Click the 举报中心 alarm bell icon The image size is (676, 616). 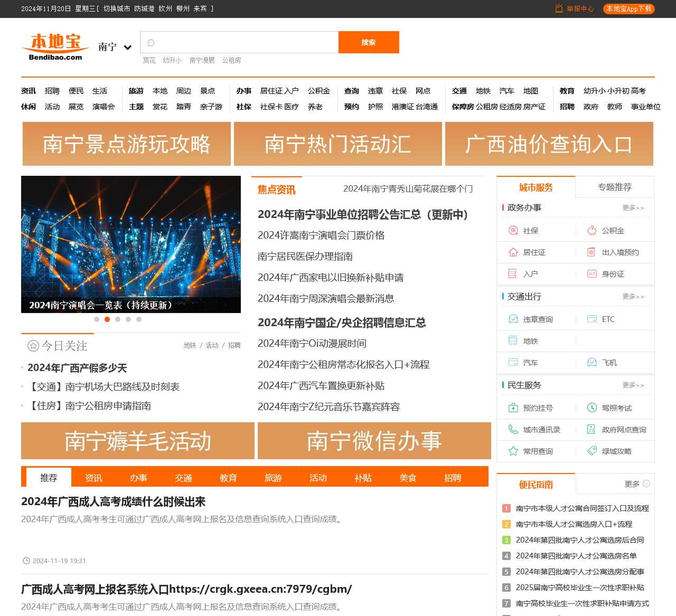(558, 8)
